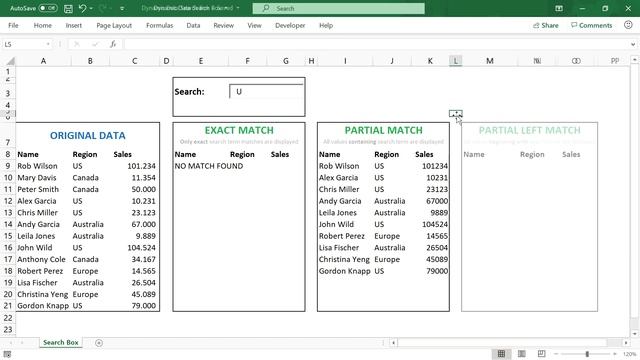This screenshot has height=360, width=640.
Task: Click the Share button
Action: coord(545,25)
